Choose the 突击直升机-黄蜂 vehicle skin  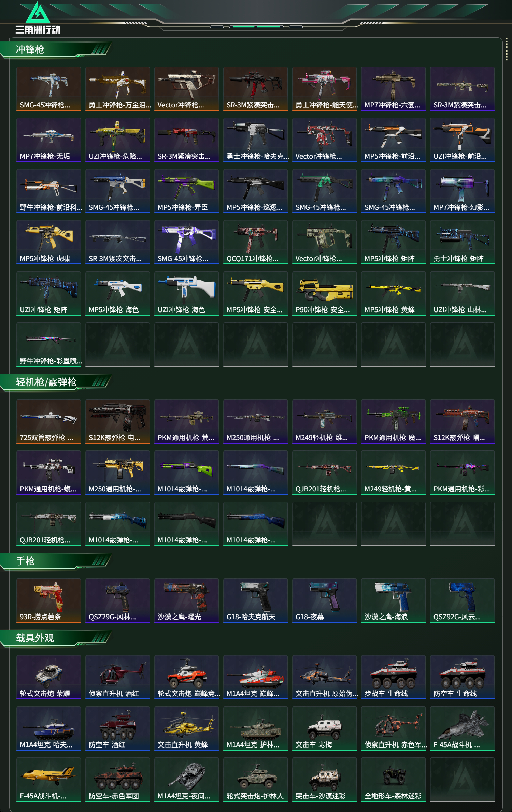pos(186,728)
